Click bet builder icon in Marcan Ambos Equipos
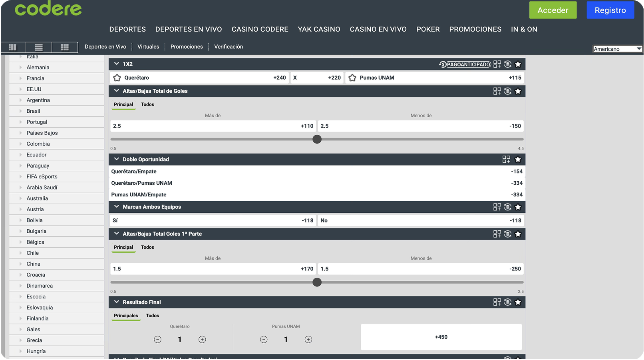644x360 pixels. [497, 207]
